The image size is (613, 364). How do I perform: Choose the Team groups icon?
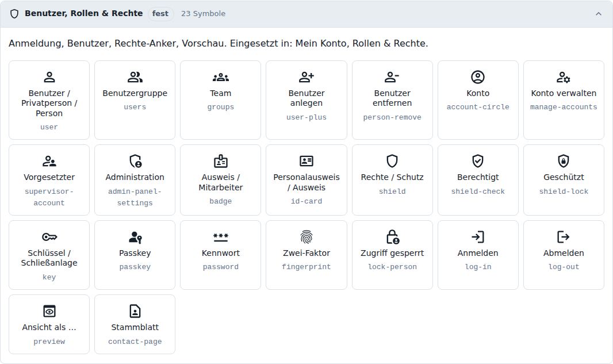click(x=221, y=77)
